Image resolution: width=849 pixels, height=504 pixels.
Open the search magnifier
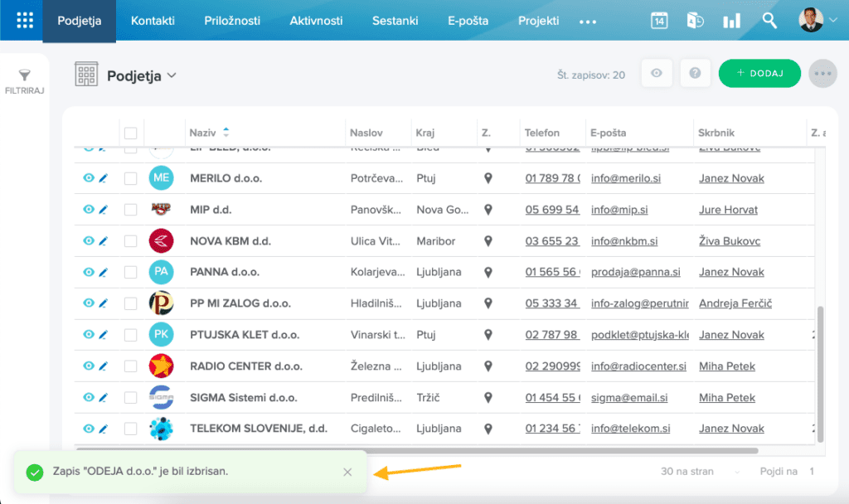[x=769, y=21]
